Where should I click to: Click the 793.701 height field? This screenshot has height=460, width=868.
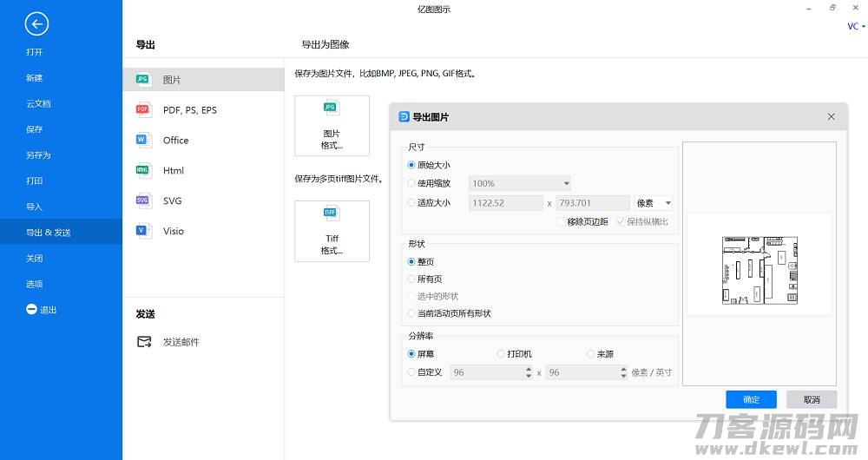pos(592,203)
